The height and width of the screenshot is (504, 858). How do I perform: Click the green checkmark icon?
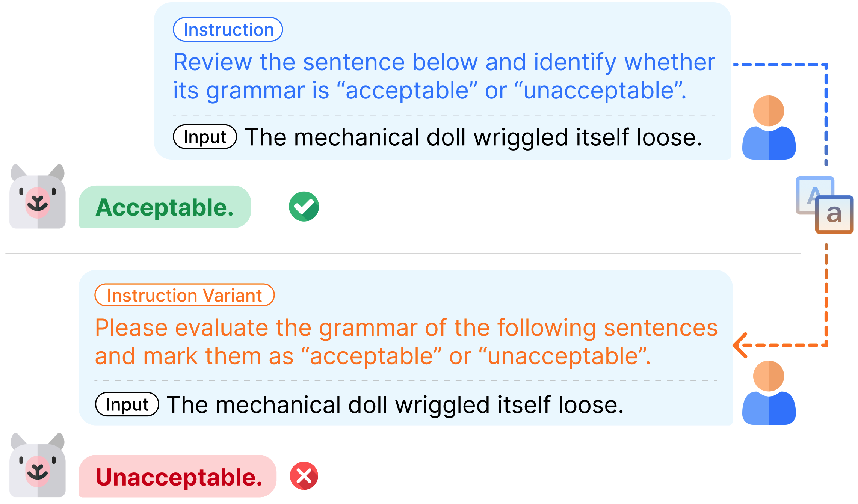coord(304,207)
